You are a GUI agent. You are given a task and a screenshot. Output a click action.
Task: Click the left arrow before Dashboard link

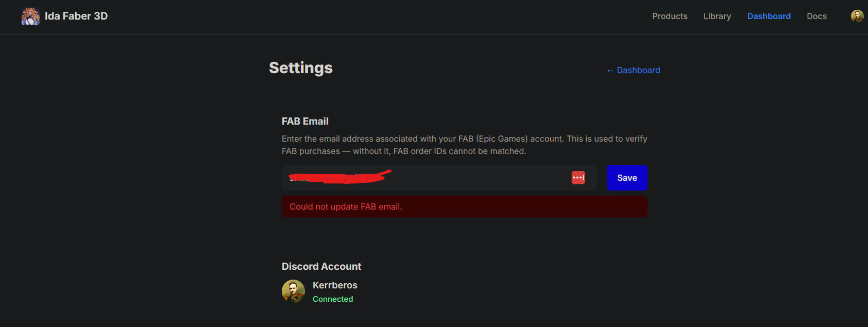610,71
